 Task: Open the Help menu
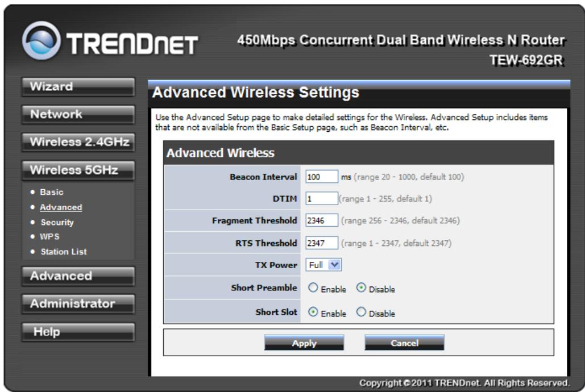pyautogui.click(x=78, y=332)
